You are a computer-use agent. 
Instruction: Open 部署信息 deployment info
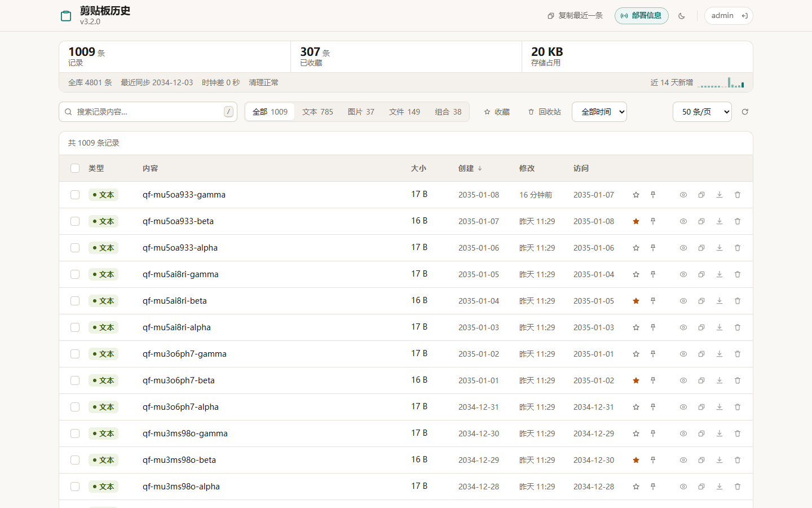[x=642, y=16]
